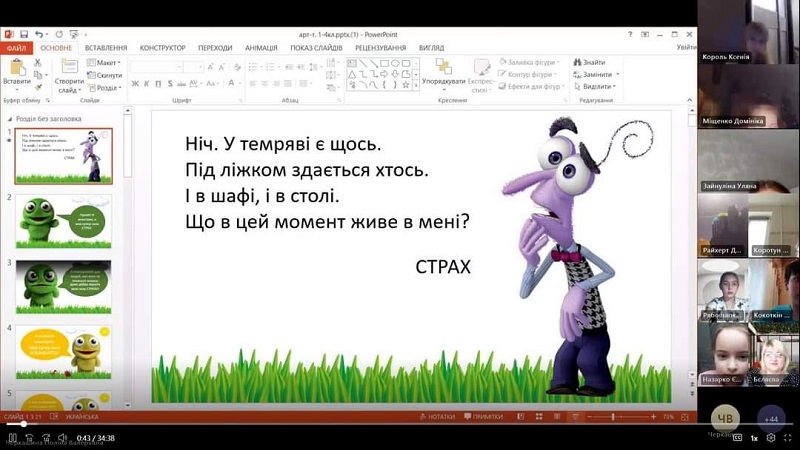The width and height of the screenshot is (800, 450).
Task: Open Контур фігури shape outline dropdown
Action: point(526,74)
